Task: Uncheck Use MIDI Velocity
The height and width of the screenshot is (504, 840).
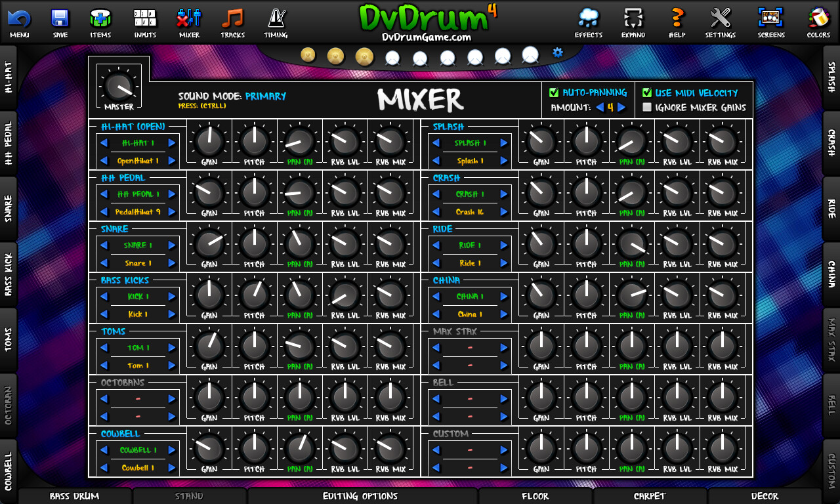Action: (647, 93)
